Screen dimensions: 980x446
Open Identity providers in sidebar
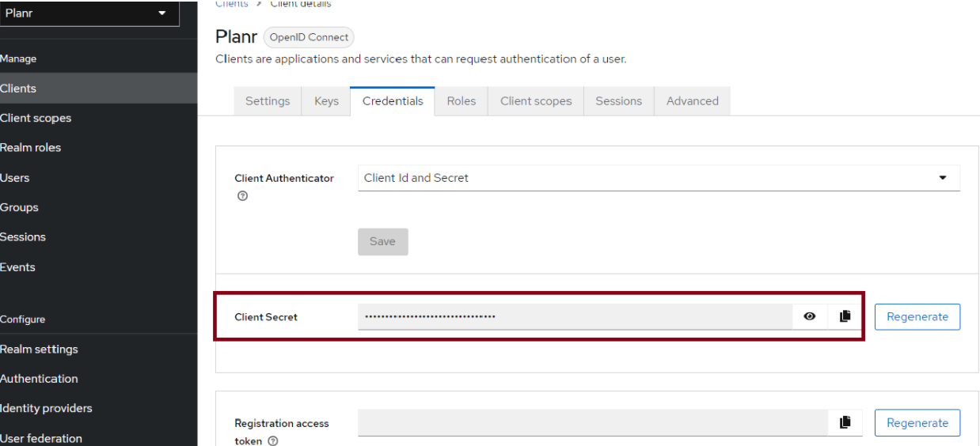click(x=46, y=408)
